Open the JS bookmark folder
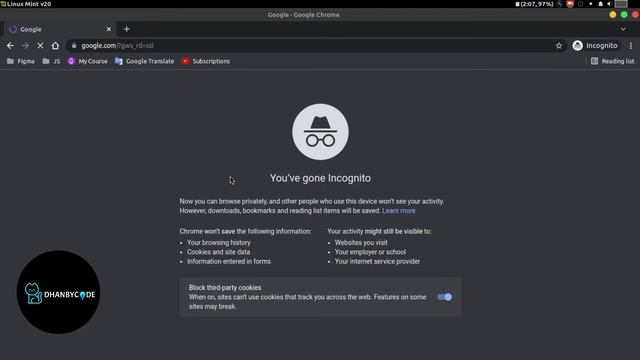Viewport: 640px width, 360px height. [51, 61]
